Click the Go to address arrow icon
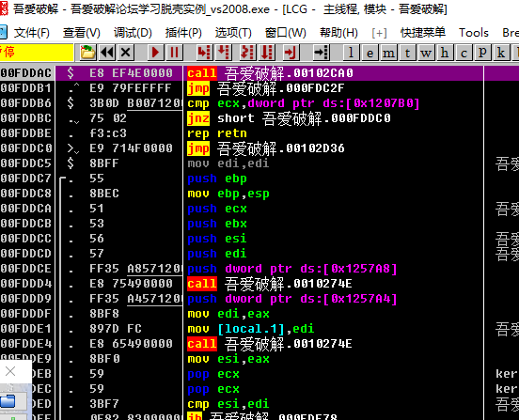The width and height of the screenshot is (519, 420). point(321,53)
